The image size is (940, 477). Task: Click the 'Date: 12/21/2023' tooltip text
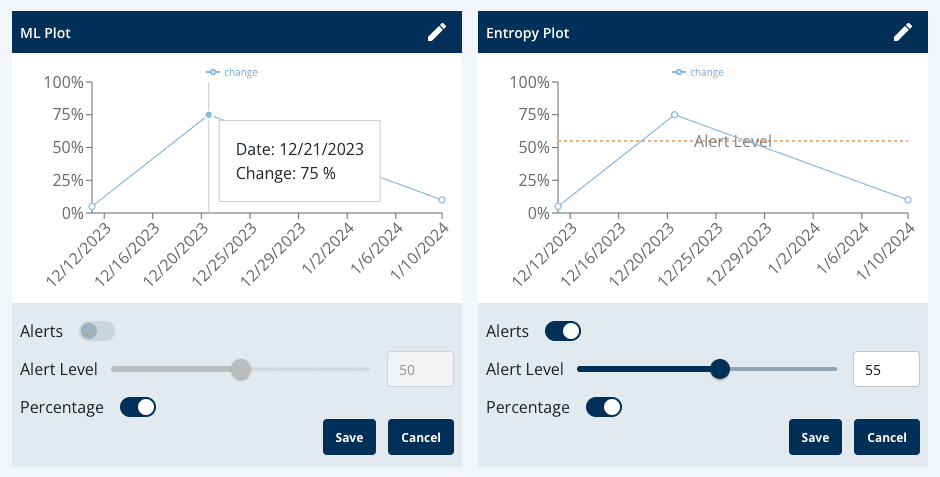[300, 149]
